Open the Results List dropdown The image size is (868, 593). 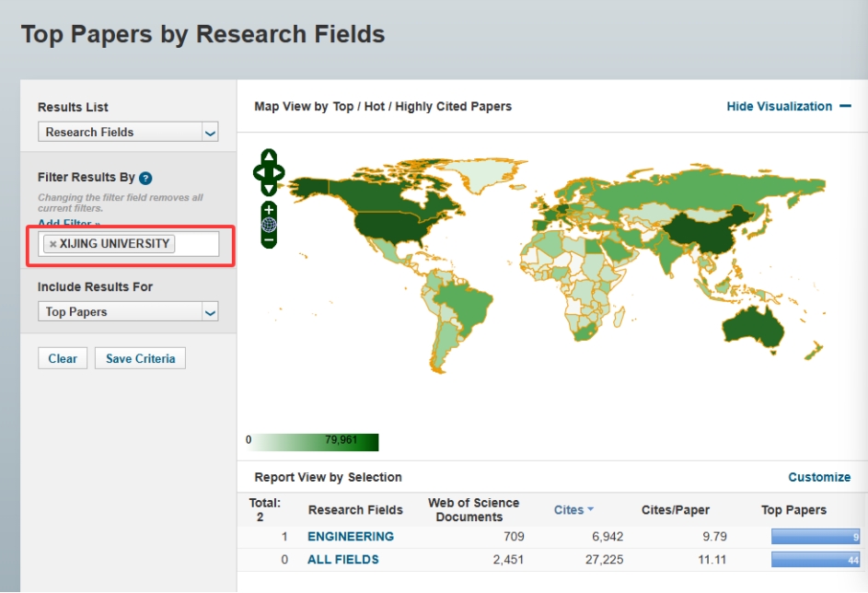[x=127, y=132]
